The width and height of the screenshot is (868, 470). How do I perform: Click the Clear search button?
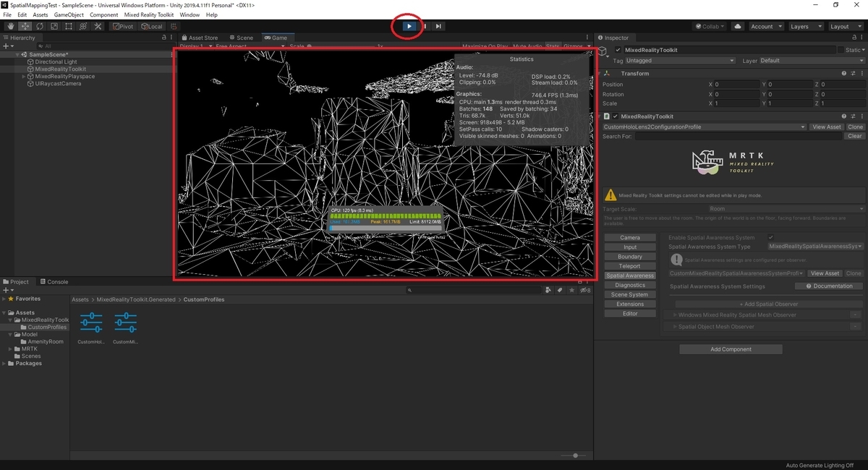point(855,136)
